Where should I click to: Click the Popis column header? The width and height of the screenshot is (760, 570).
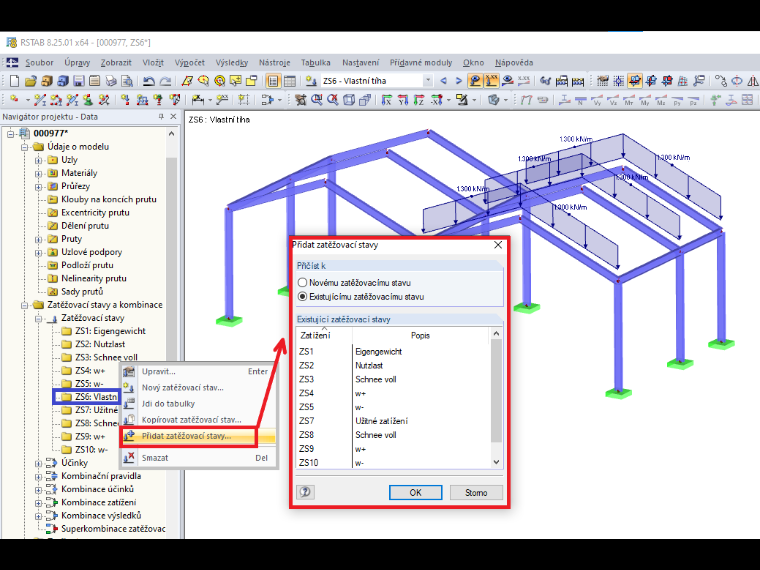click(420, 335)
